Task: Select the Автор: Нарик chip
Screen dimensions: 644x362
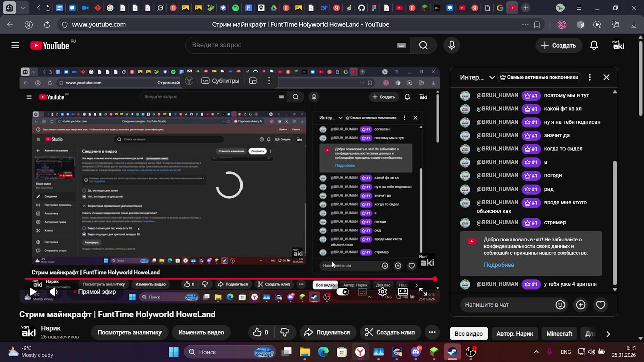Action: pos(515,334)
